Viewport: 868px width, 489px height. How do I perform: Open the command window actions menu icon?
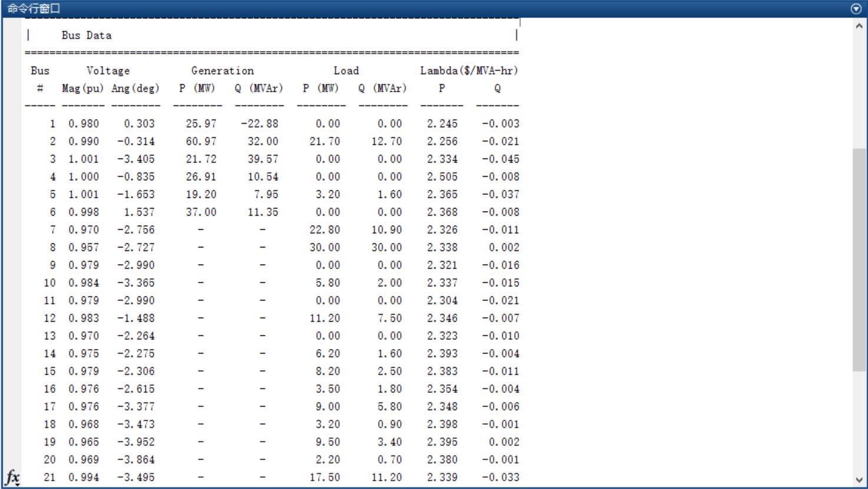pyautogui.click(x=856, y=9)
